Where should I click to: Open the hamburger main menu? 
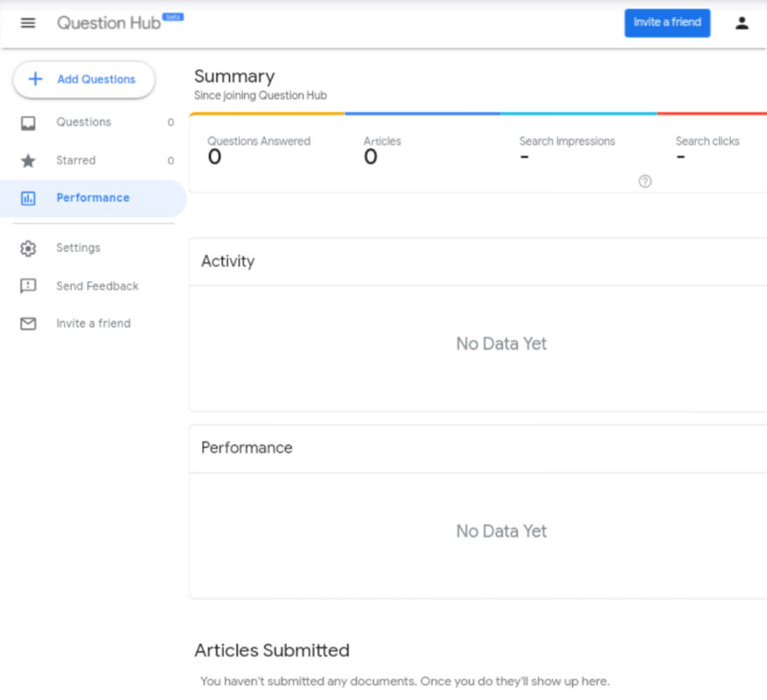tap(28, 23)
